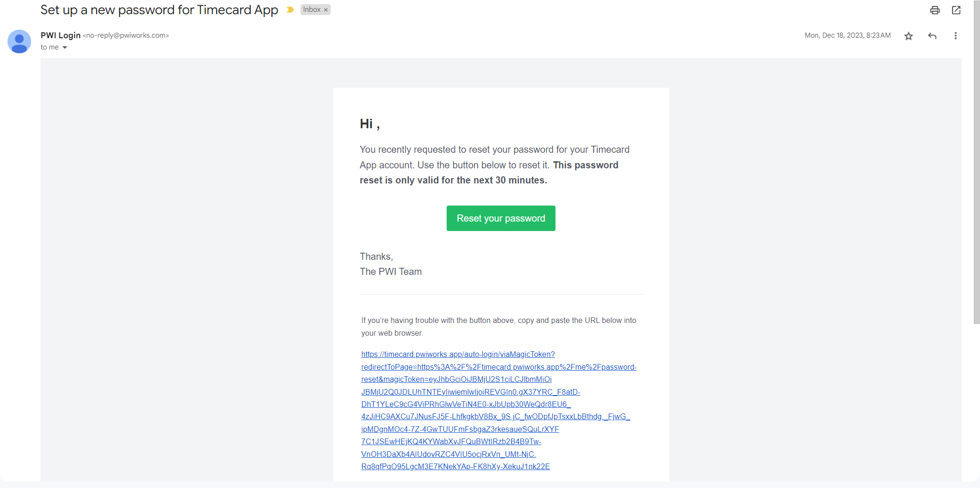Click the PWI Login sender name
Image resolution: width=980 pixels, height=488 pixels.
pyautogui.click(x=60, y=35)
